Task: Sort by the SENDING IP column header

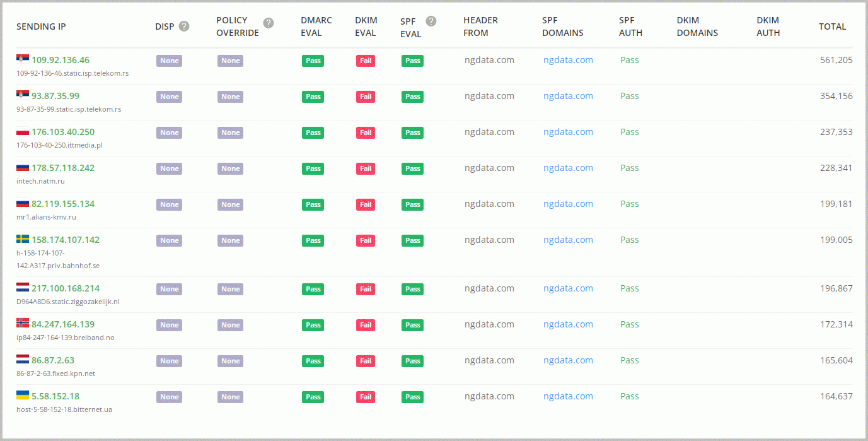Action: 41,26
